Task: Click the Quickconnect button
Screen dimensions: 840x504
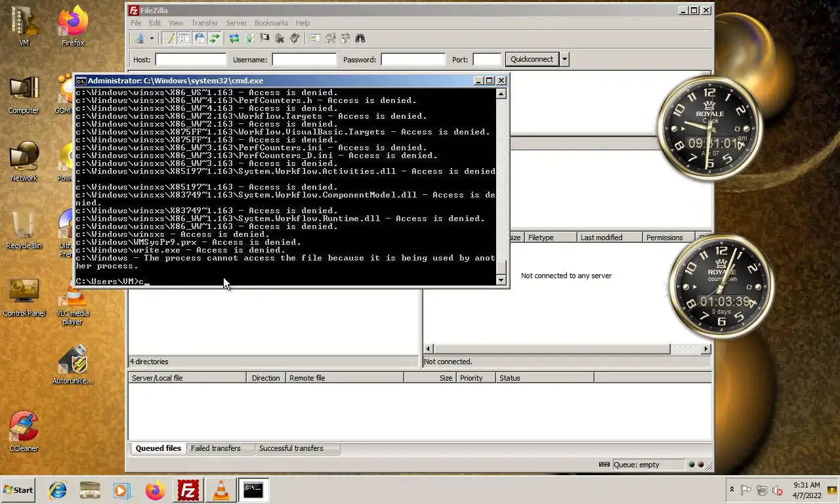Action: coord(532,59)
